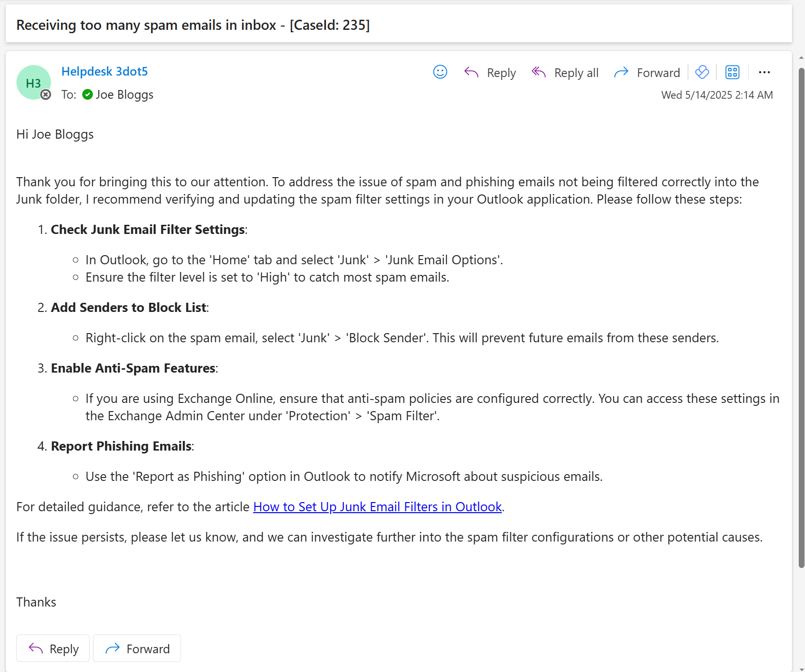Click the 'Check Junk Email Filter Settings' heading
The image size is (805, 672).
[x=148, y=230]
